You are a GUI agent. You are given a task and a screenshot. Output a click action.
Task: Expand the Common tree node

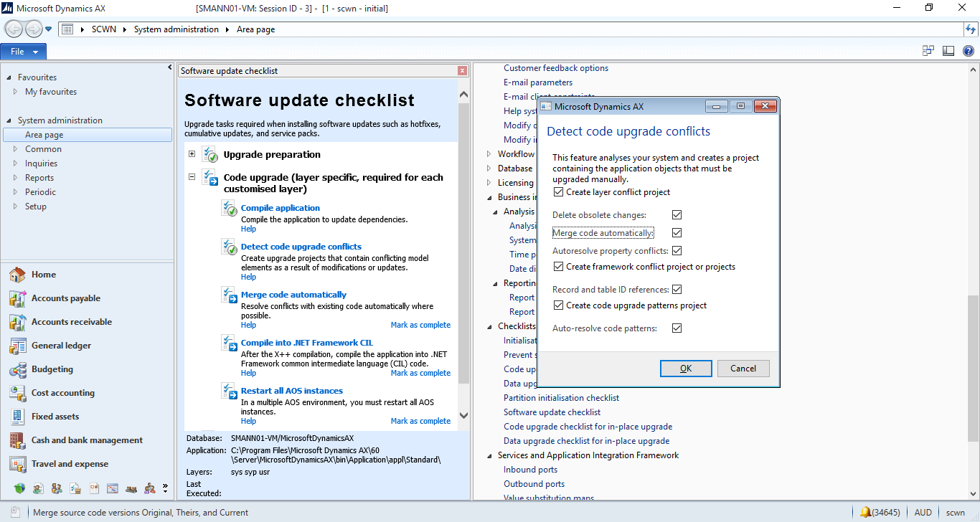[16, 149]
